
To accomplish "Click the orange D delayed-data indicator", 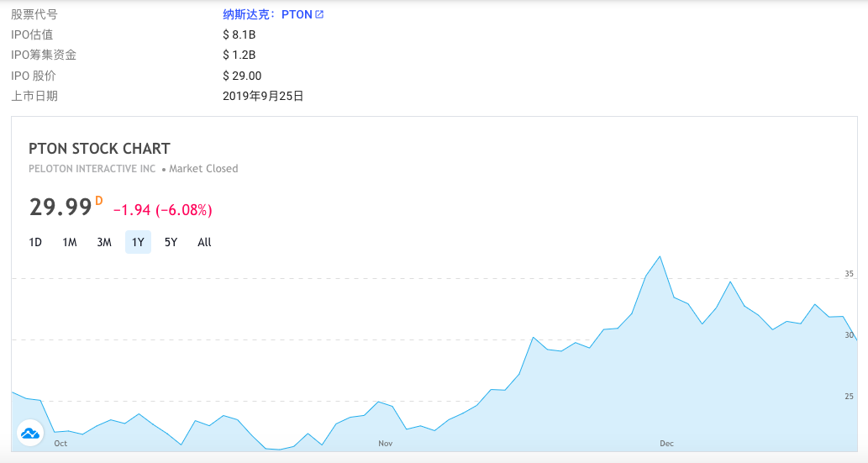I will [x=99, y=201].
